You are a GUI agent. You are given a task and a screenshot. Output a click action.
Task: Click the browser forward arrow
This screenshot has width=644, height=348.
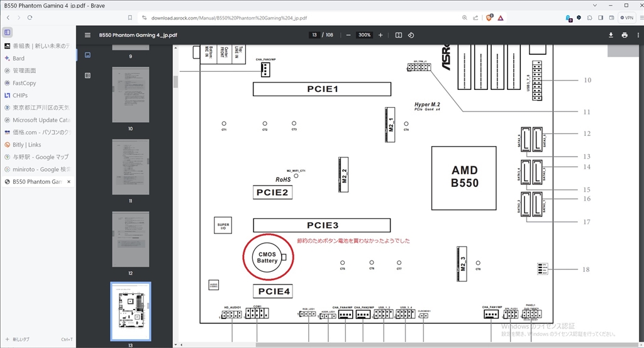pos(19,18)
